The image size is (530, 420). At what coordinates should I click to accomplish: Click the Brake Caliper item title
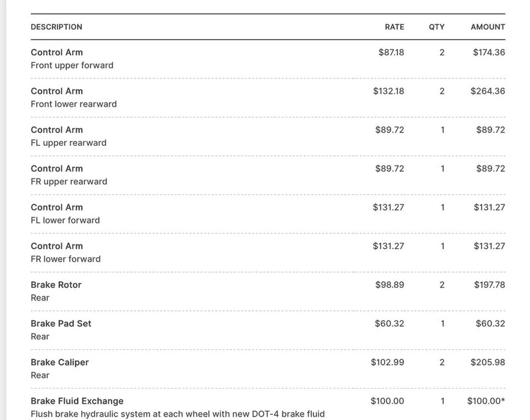[60, 362]
